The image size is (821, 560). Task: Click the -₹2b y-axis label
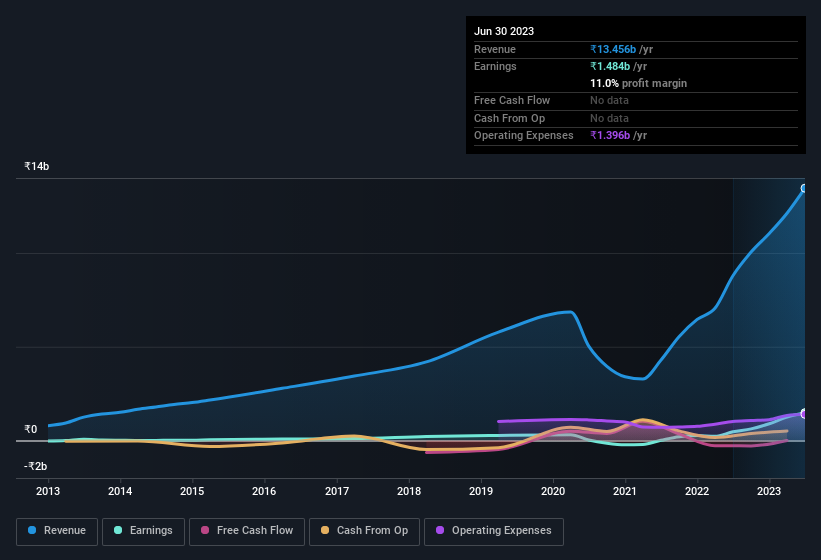pos(36,466)
